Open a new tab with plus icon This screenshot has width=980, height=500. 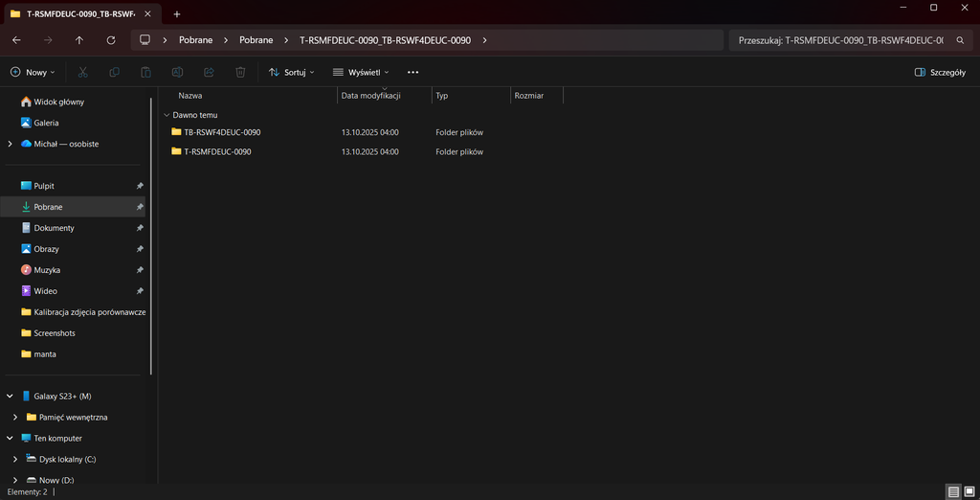pos(177,13)
